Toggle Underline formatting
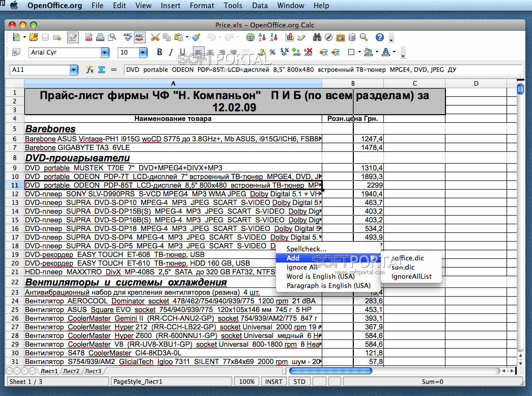Screen dimensions: 532x396 [x=183, y=52]
